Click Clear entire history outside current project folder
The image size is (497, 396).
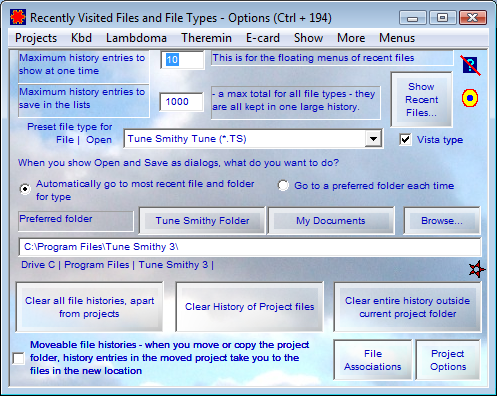point(407,307)
